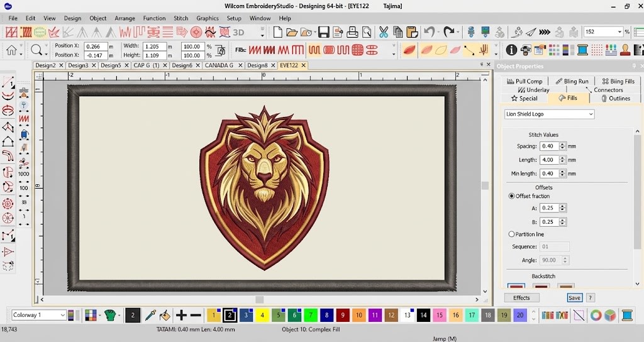This screenshot has height=342, width=644.
Task: Open the color wheel icon
Action: [x=596, y=316]
